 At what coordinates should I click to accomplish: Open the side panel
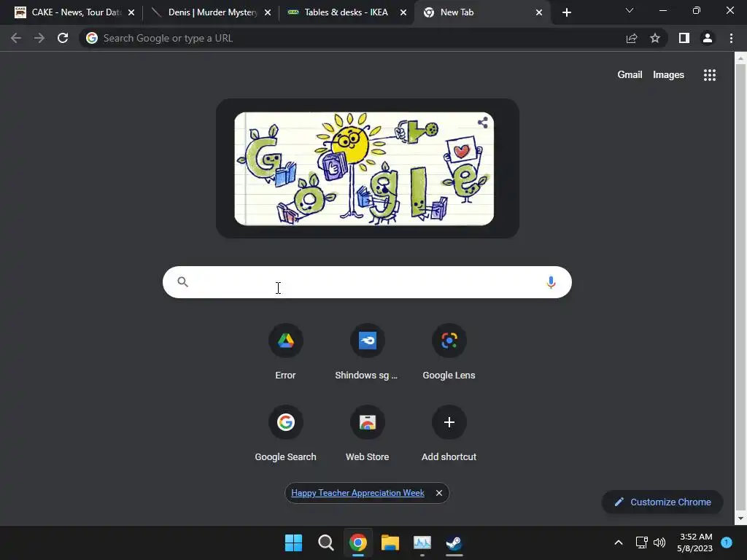point(684,38)
